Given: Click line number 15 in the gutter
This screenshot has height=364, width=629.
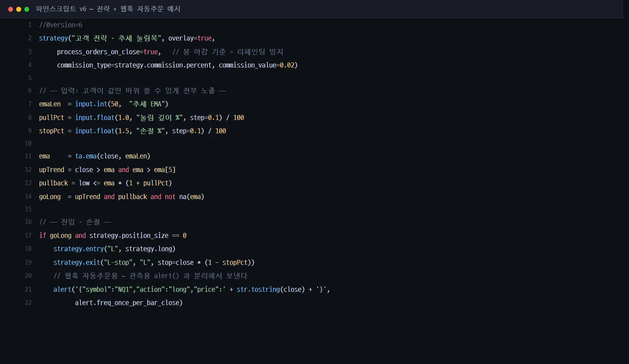Looking at the screenshot, I should tap(28, 209).
